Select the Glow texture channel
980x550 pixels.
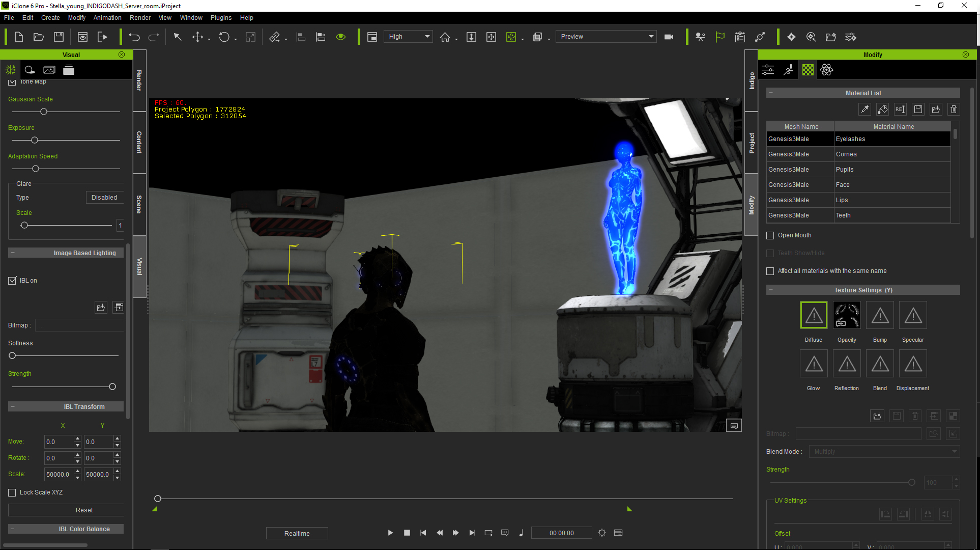(x=814, y=364)
